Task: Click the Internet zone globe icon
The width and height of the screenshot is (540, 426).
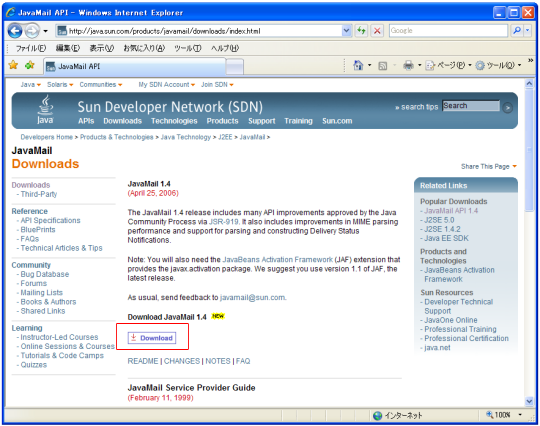Action: click(x=377, y=416)
